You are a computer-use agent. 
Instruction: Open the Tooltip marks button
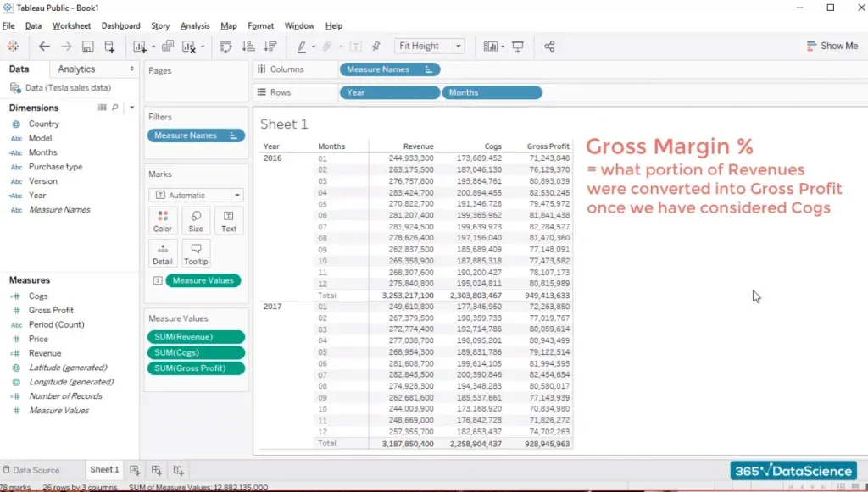pyautogui.click(x=196, y=253)
